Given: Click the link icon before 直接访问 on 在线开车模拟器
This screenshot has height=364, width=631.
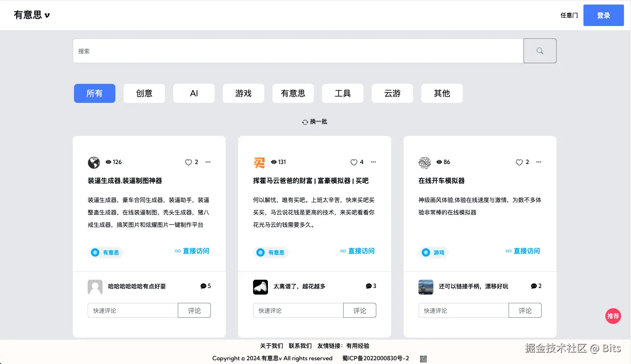Looking at the screenshot, I should 508,251.
